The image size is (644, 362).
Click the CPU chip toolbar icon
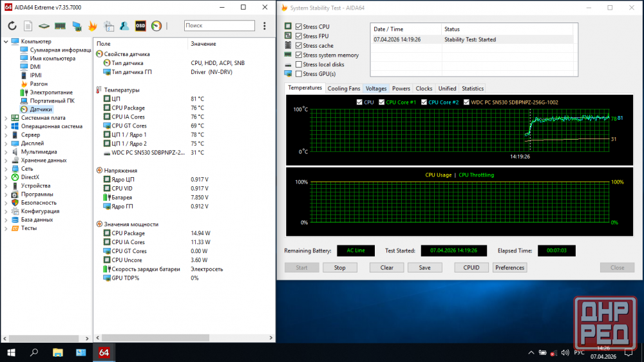tap(44, 26)
